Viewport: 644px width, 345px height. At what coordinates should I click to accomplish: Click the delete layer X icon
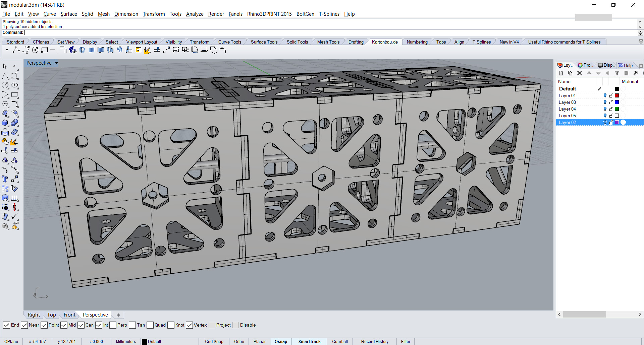[579, 73]
